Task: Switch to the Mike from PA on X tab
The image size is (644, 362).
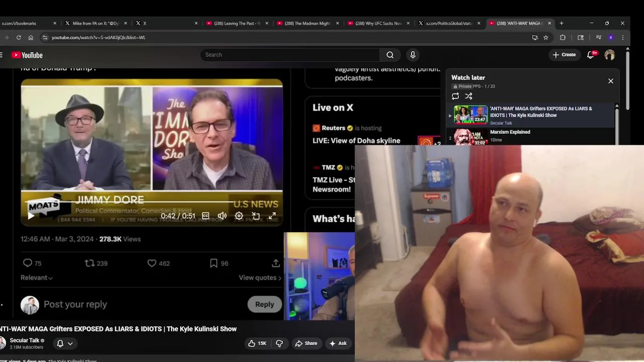Action: click(96, 23)
